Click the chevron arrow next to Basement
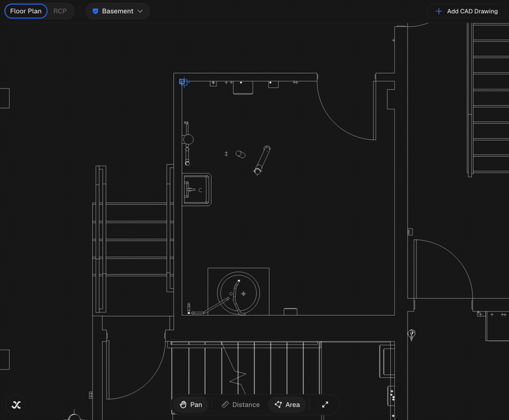Screen dimensions: 509x420 coord(140,11)
